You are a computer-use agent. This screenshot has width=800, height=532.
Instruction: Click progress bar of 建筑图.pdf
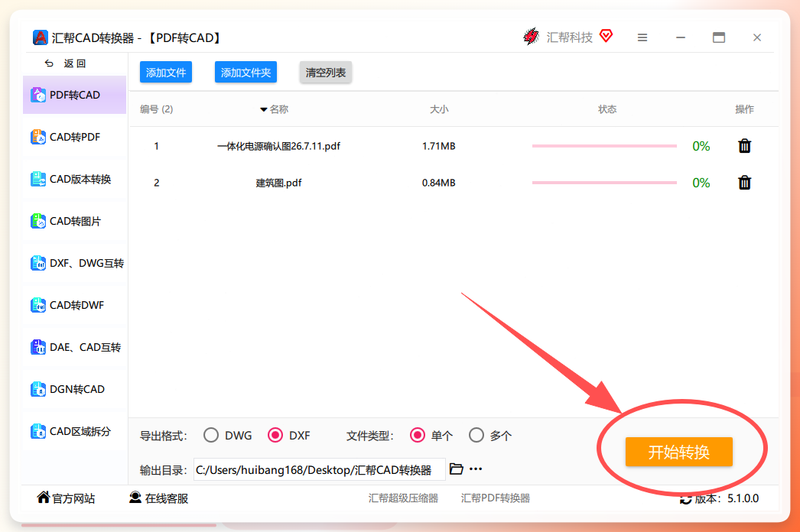pyautogui.click(x=604, y=183)
